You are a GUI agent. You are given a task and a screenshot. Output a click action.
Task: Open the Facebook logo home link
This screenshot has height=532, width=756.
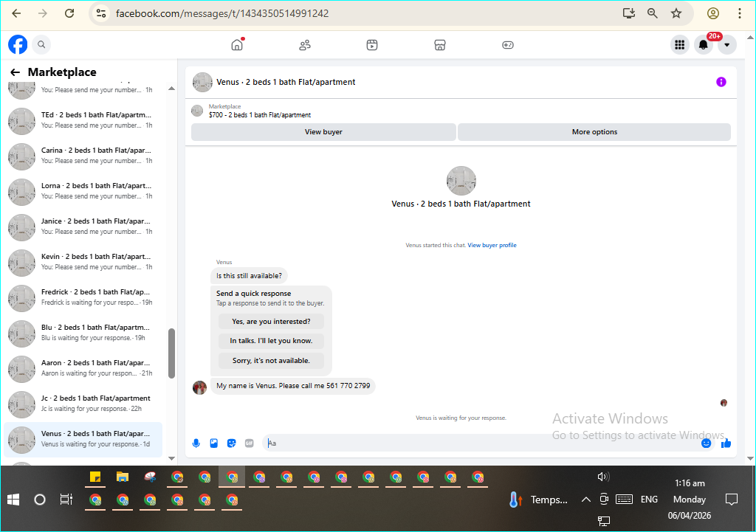point(18,45)
